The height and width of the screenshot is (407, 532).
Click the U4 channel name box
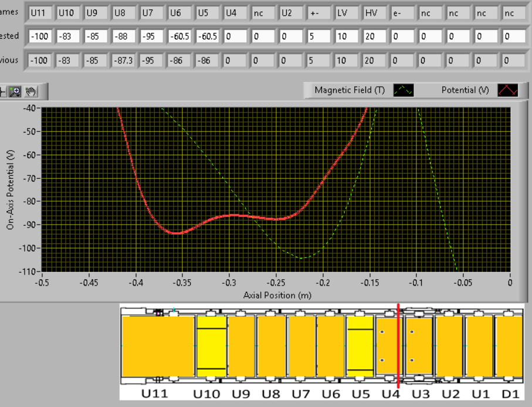pos(235,12)
